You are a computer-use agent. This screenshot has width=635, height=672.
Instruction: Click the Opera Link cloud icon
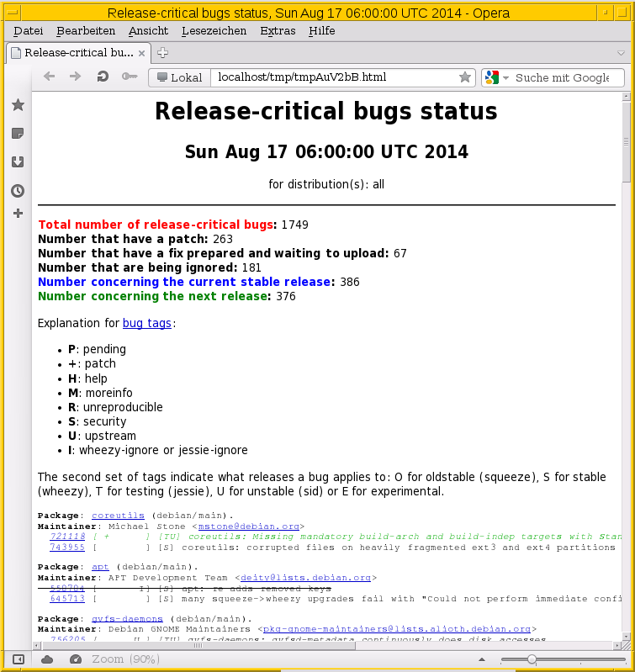tap(47, 659)
